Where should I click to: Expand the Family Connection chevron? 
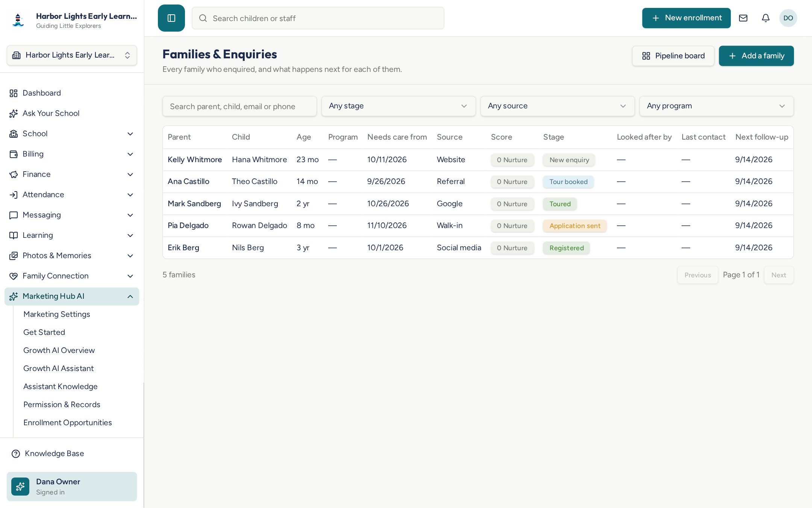(x=130, y=276)
